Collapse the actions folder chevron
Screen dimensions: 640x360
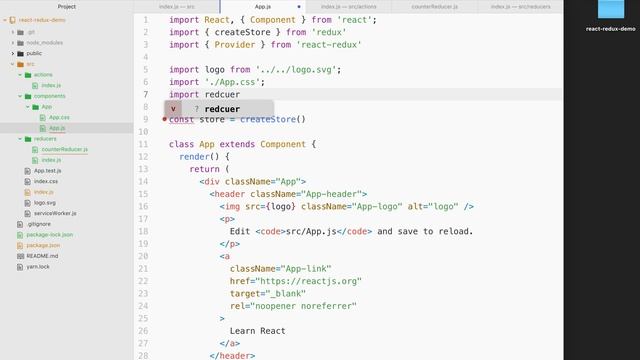click(x=20, y=75)
